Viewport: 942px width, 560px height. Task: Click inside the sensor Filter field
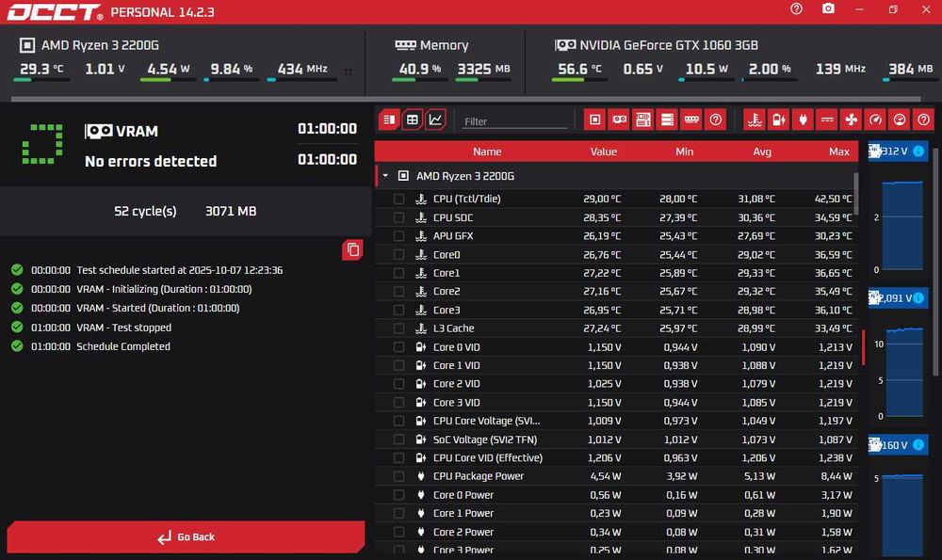pyautogui.click(x=514, y=121)
